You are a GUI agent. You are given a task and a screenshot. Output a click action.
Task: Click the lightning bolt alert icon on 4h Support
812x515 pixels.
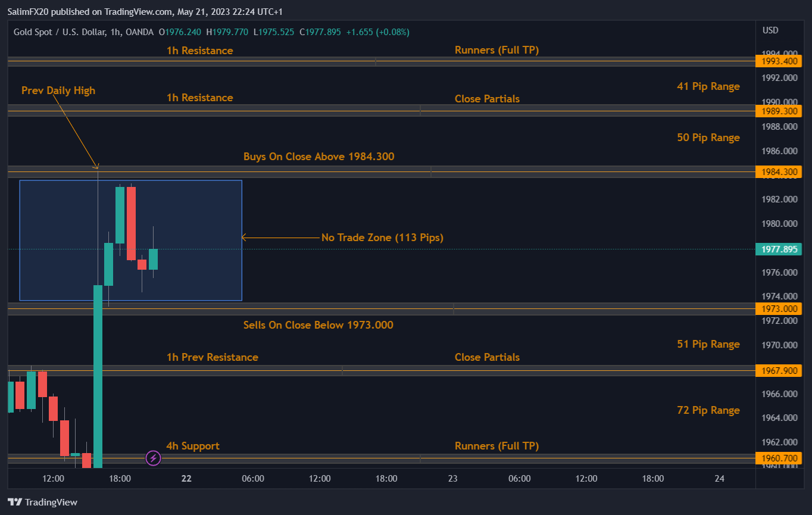153,458
